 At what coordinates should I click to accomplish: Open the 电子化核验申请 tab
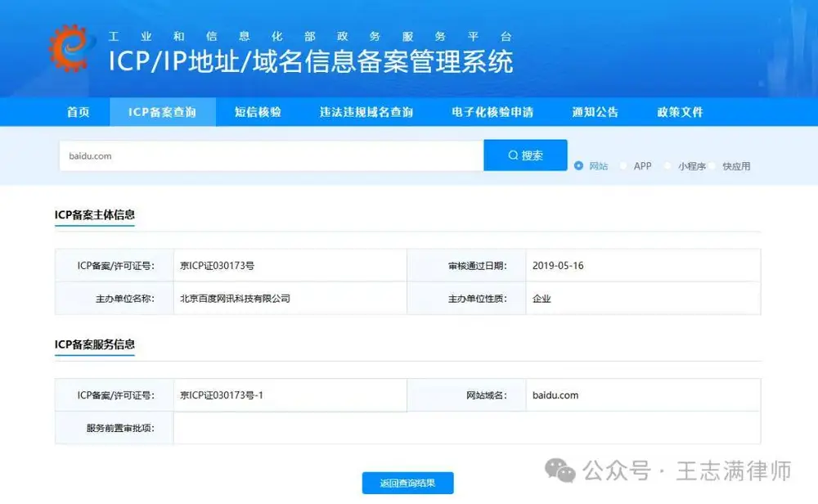(x=492, y=111)
